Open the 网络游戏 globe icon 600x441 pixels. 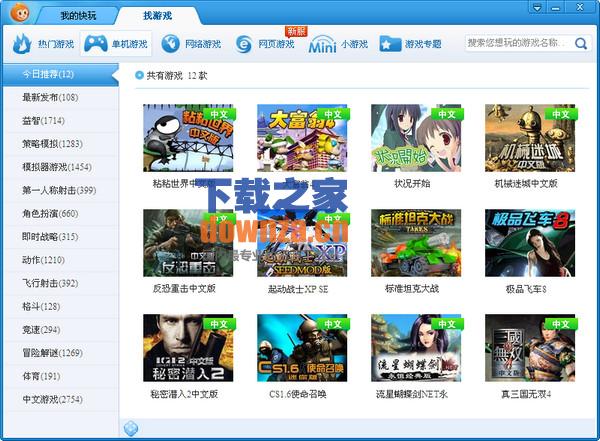tap(170, 44)
